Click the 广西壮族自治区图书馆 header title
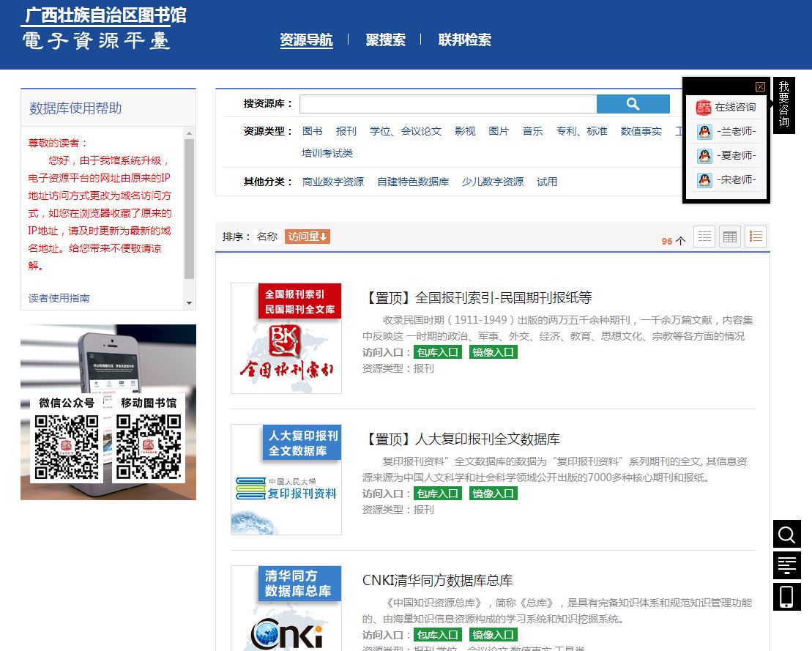 (x=105, y=15)
